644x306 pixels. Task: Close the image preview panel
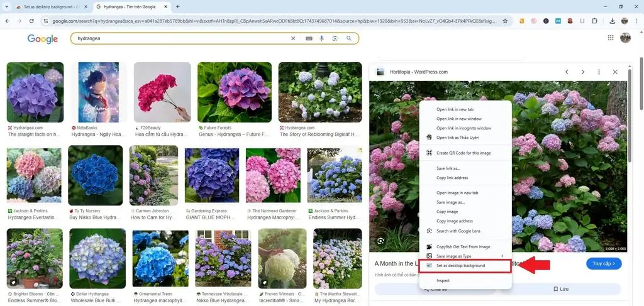pos(615,72)
